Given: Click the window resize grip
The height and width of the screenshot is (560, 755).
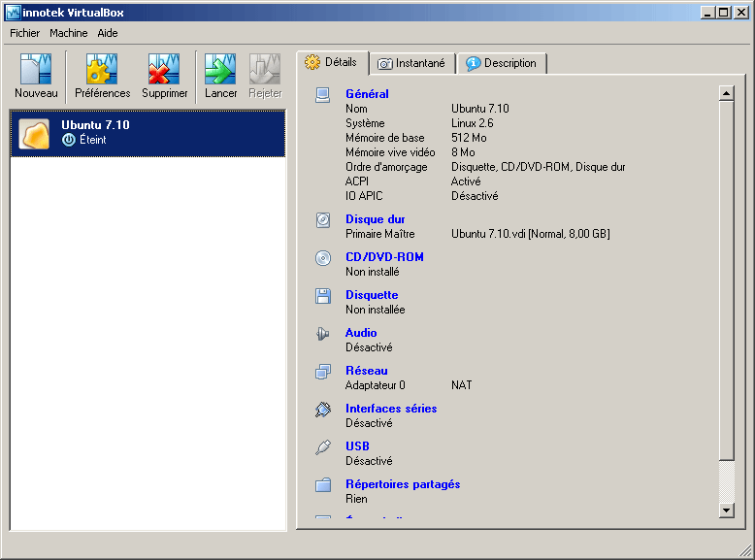Looking at the screenshot, I should point(745,549).
